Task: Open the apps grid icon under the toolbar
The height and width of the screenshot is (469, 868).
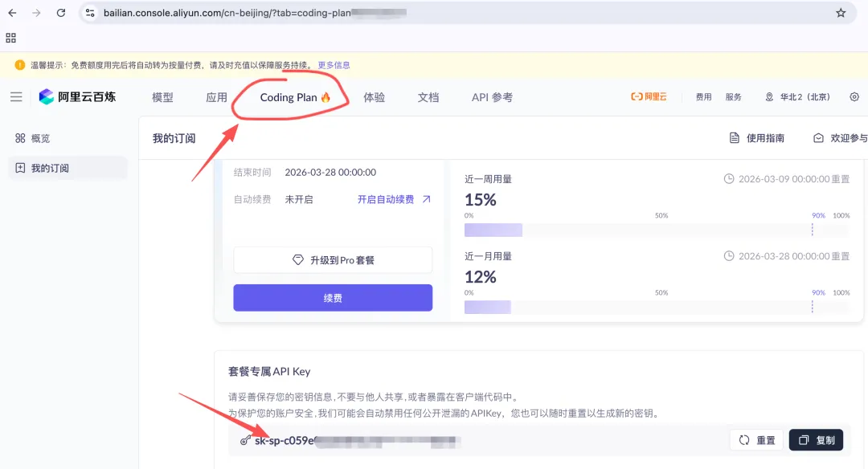Action: pos(10,38)
